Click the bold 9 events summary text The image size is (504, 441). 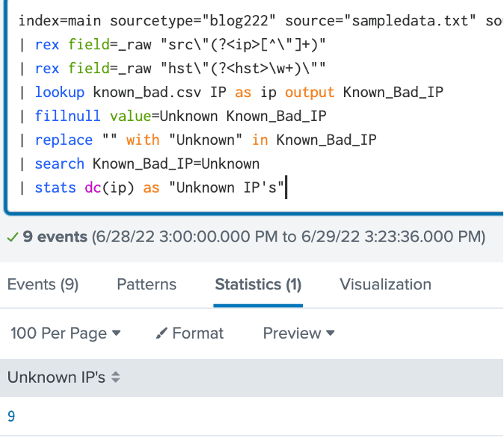[55, 238]
